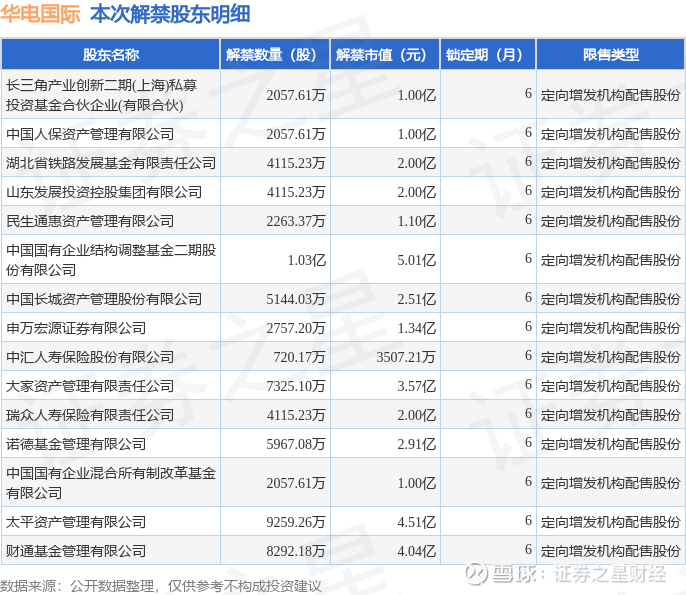The width and height of the screenshot is (686, 595).
Task: Click the 2263.37万 quantity value
Action: tap(296, 221)
